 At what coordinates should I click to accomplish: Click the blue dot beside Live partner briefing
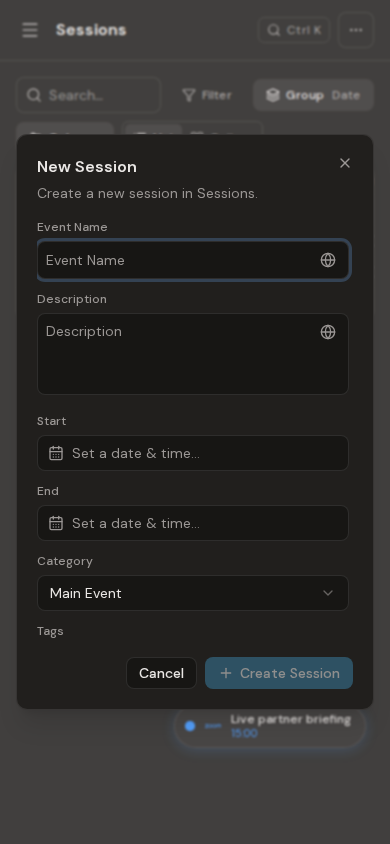[x=190, y=726]
